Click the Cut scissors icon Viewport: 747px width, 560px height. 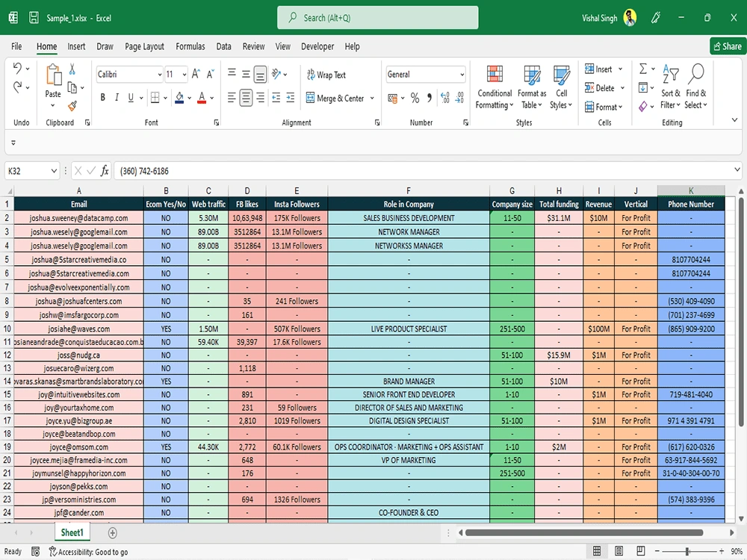pos(72,69)
